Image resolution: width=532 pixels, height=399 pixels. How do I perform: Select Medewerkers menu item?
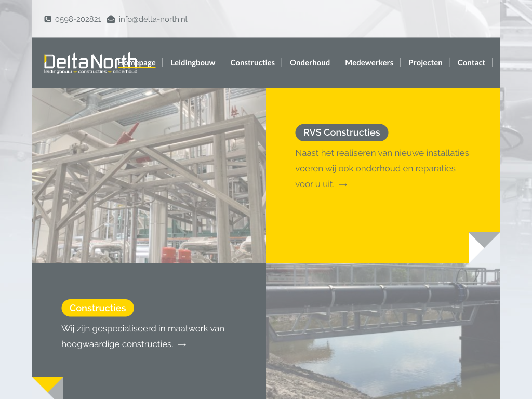pos(369,63)
